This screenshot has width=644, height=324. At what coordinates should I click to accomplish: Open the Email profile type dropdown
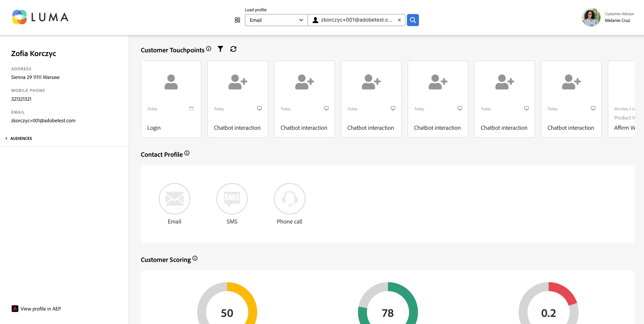click(x=276, y=20)
